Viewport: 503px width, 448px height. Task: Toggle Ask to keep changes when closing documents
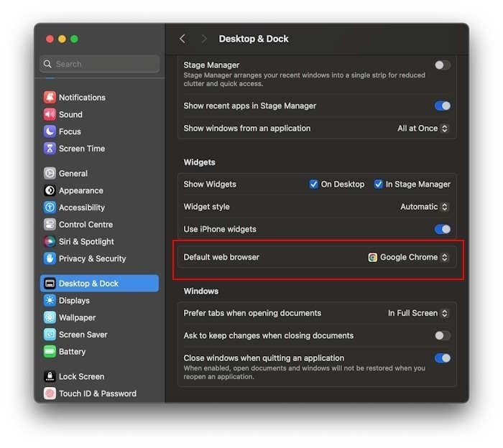click(443, 335)
